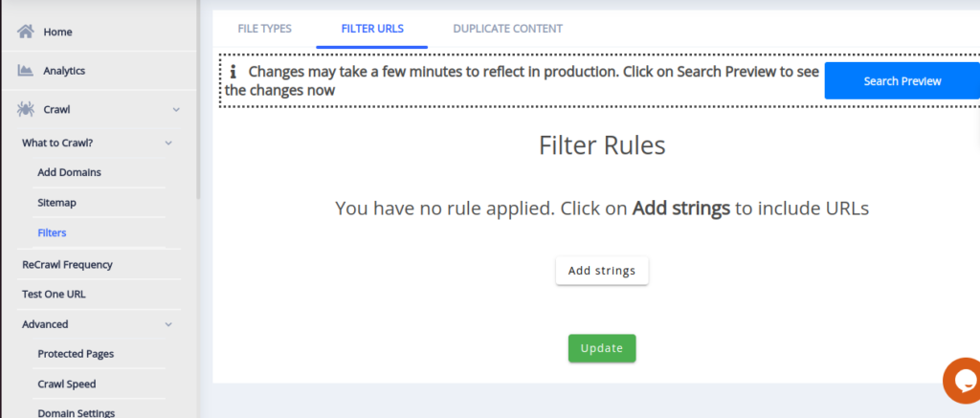The image size is (980, 418).
Task: Click the Crawl spider icon
Action: [x=26, y=109]
